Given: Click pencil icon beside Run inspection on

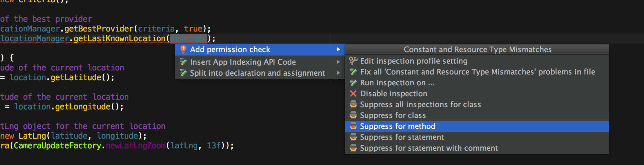Looking at the screenshot, I should [353, 83].
